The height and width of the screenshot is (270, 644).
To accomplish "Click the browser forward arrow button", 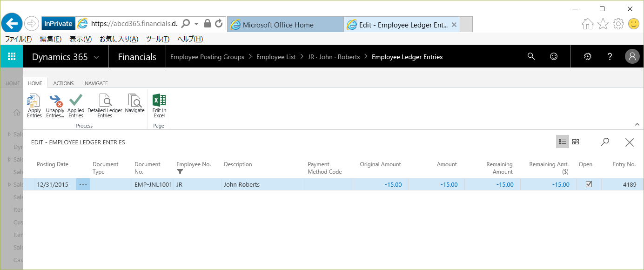I will coord(32,23).
